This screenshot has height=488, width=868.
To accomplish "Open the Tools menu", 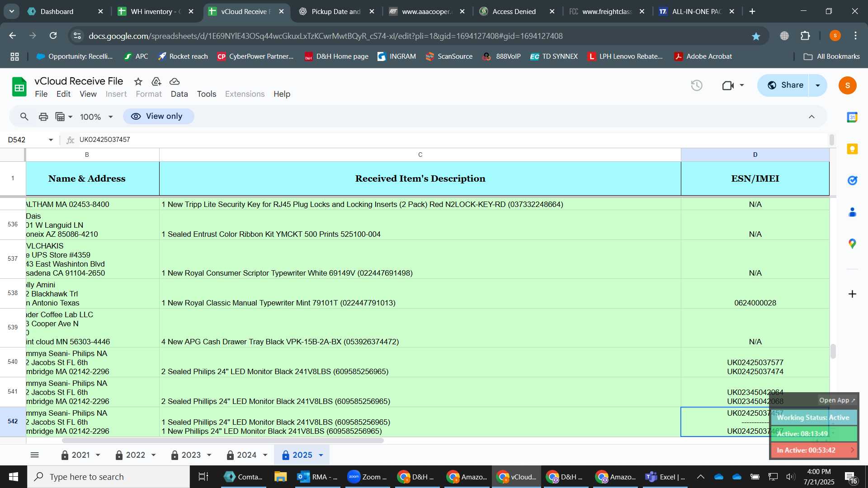I will (207, 94).
